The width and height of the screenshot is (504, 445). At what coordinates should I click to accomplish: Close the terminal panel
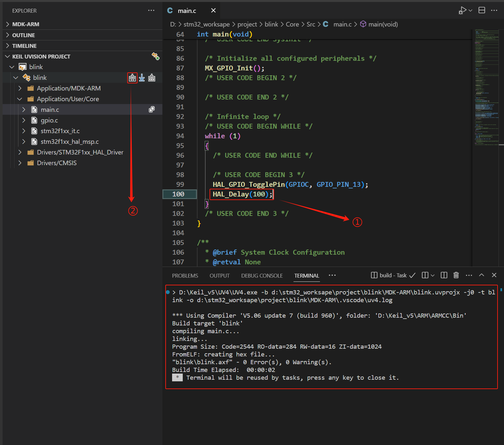pyautogui.click(x=494, y=275)
